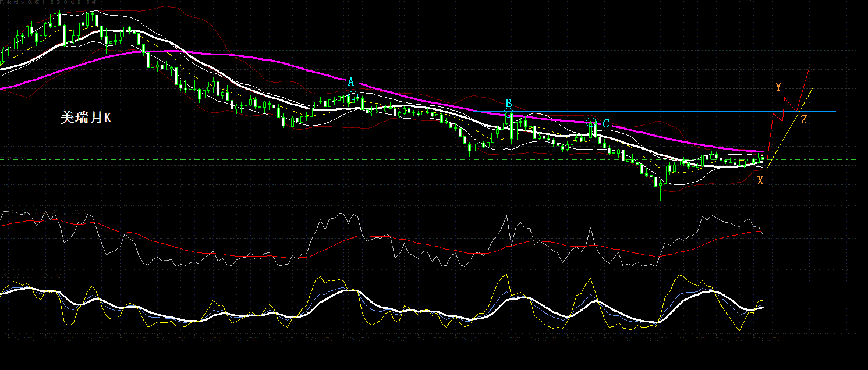Click the orange X label
This screenshot has width=868, height=370.
[x=760, y=181]
